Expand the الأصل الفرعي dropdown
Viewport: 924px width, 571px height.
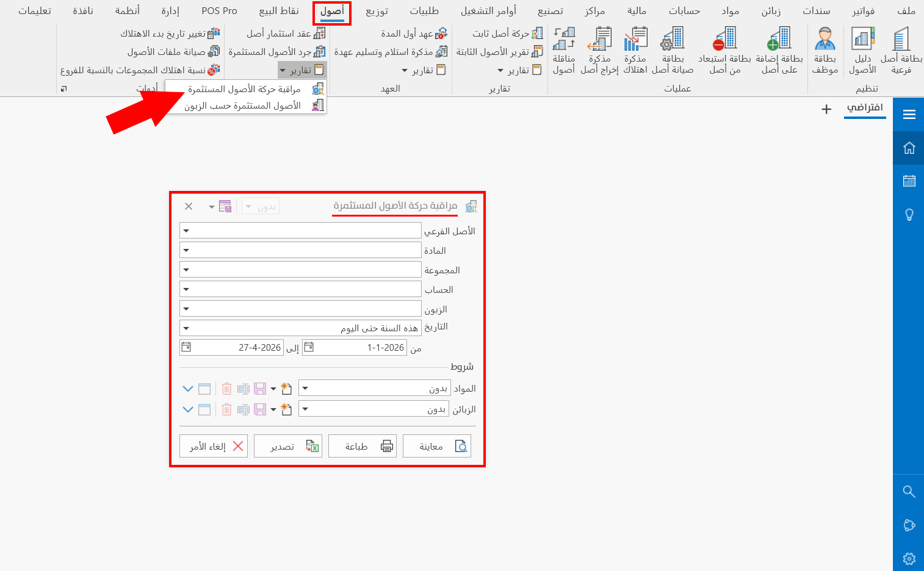186,231
